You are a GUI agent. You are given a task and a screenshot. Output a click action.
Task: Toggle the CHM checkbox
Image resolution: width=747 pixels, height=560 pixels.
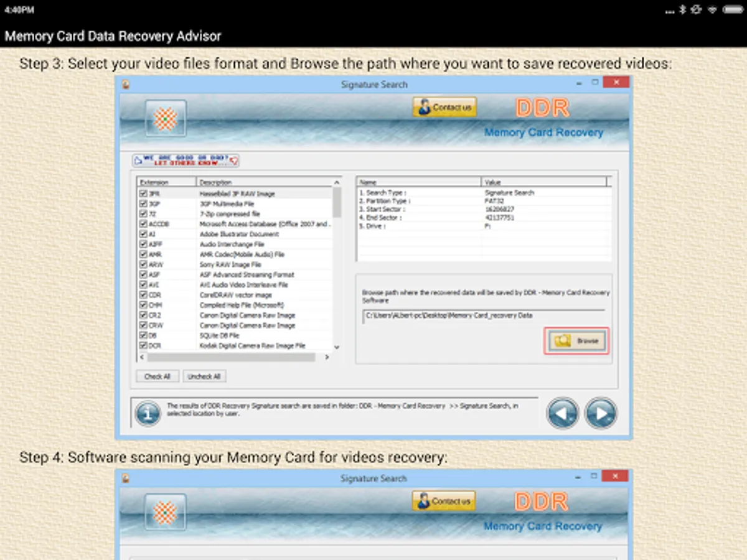point(143,305)
